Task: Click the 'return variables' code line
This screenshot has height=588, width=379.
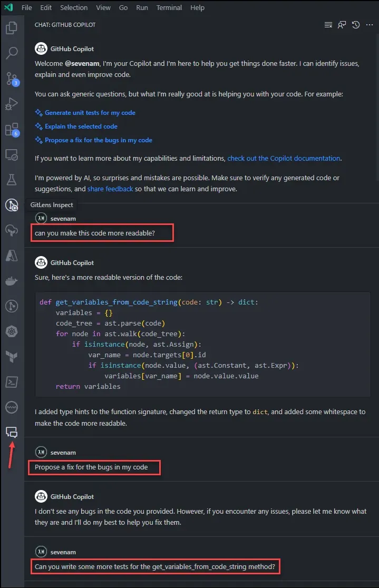Action: [88, 386]
